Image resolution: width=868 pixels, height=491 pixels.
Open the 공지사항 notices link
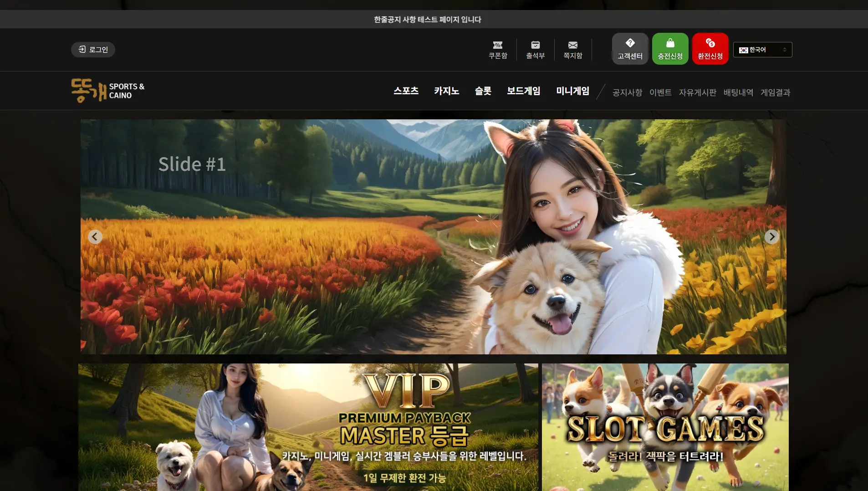pyautogui.click(x=627, y=92)
